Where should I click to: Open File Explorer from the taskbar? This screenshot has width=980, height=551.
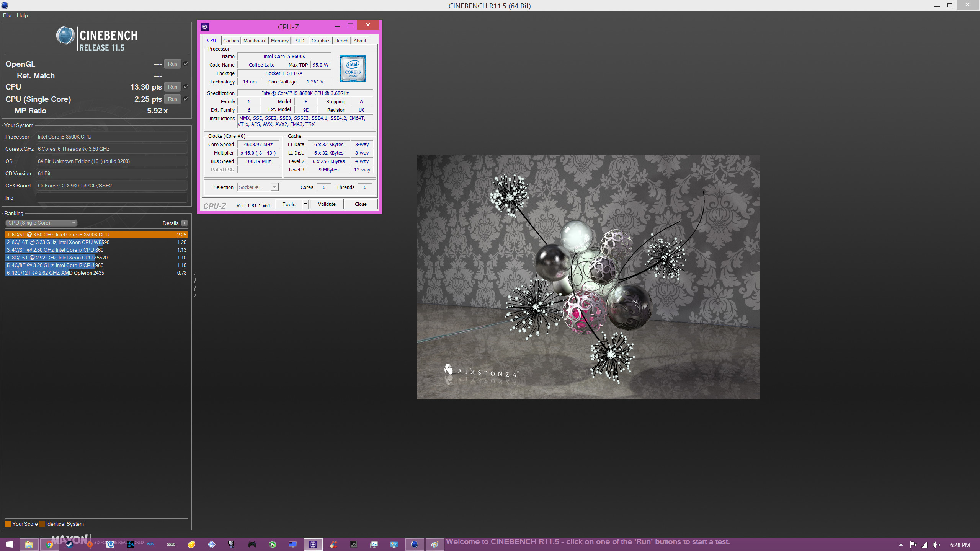coord(29,544)
